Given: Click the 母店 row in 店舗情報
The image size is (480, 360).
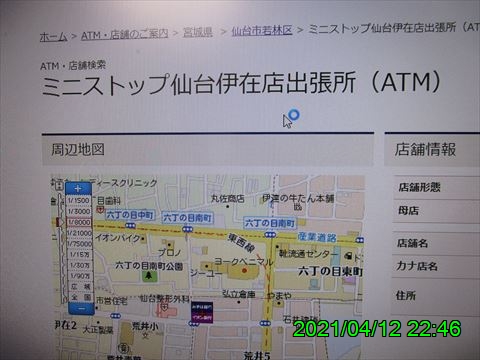Looking at the screenshot, I should pyautogui.click(x=437, y=211).
